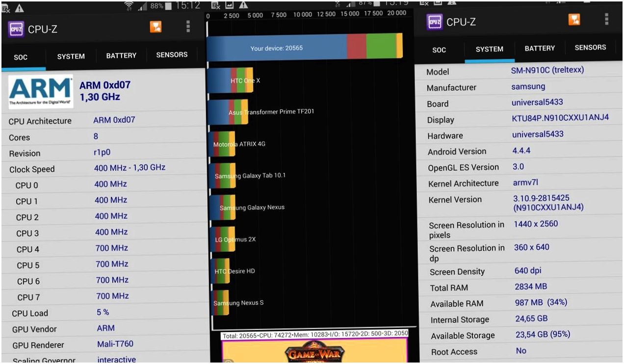This screenshot has width=624, height=364.
Task: Tap the Cores value 8
Action: (x=96, y=136)
